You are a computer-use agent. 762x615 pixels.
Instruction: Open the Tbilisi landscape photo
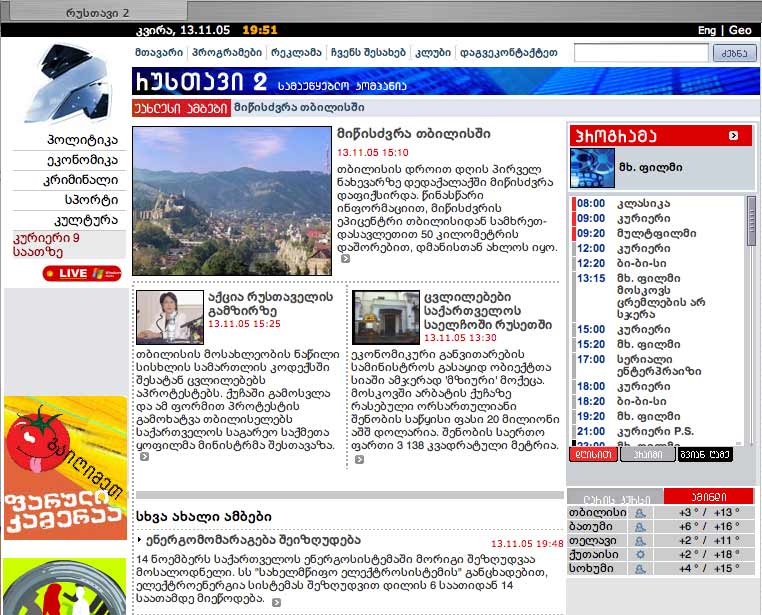(232, 201)
